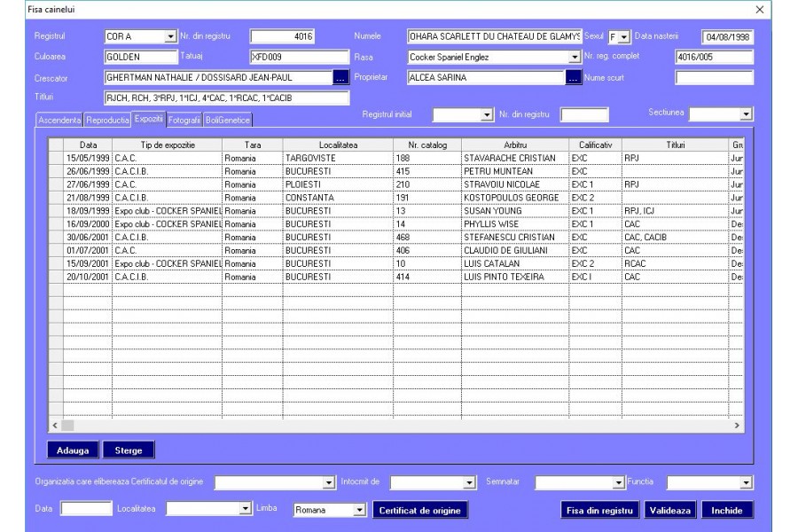Screen dimensions: 798x532
Task: Click the CLAUDIO DE GIULIANI cell
Action: pyautogui.click(x=515, y=251)
